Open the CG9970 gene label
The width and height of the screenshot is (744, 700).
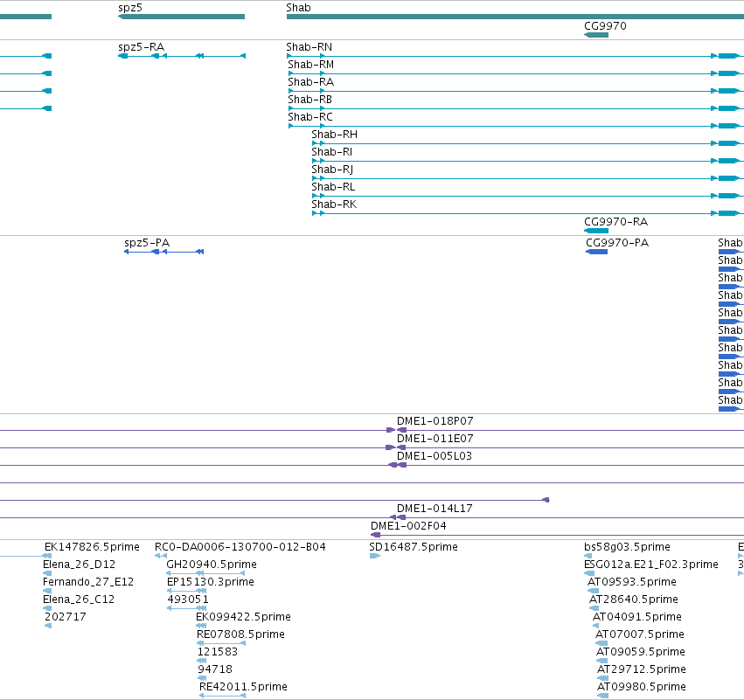coord(605,26)
